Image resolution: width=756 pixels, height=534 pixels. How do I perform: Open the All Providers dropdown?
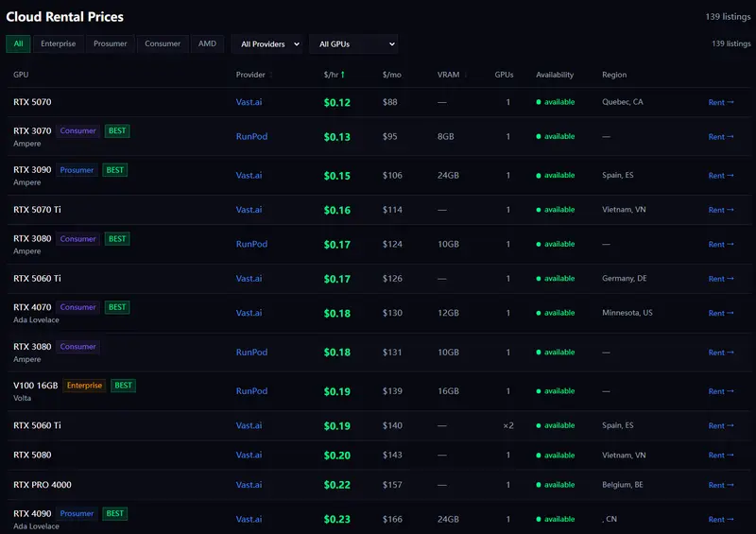click(x=267, y=44)
